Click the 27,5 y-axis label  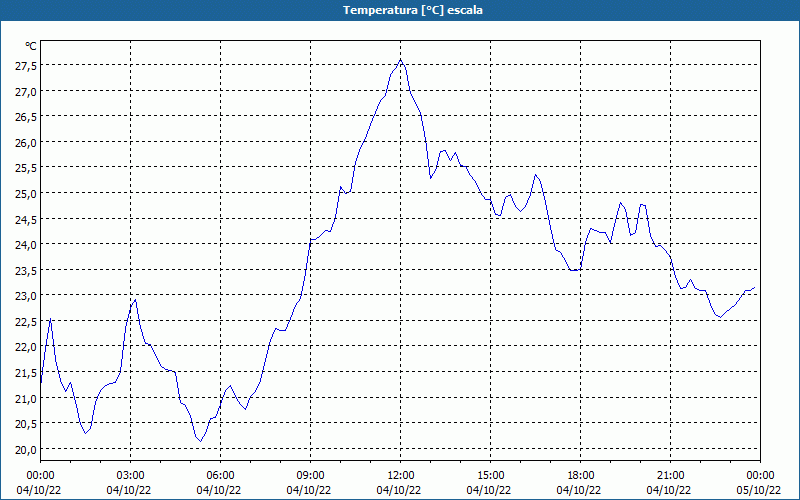coord(26,66)
